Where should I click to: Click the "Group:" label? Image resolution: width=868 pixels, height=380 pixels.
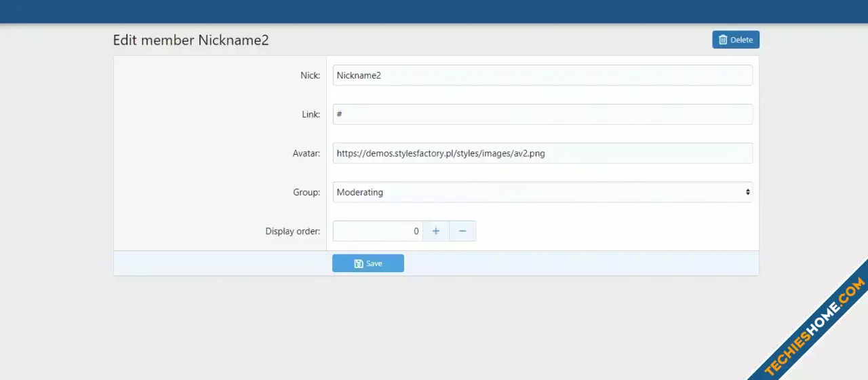click(307, 192)
